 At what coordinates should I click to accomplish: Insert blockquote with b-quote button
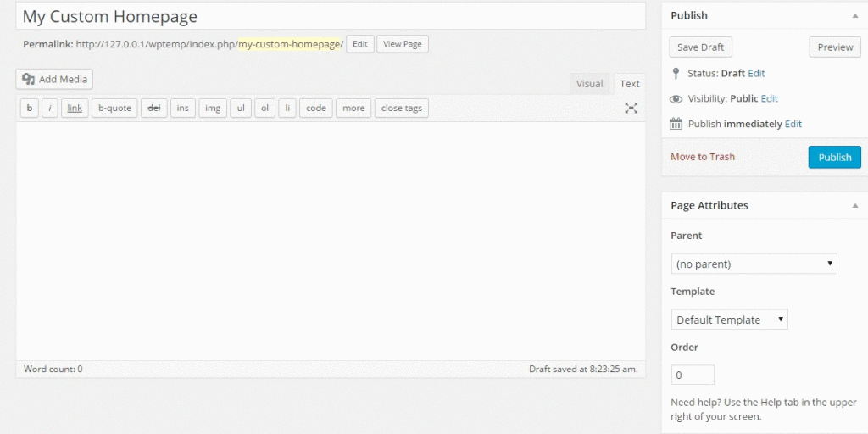point(114,108)
